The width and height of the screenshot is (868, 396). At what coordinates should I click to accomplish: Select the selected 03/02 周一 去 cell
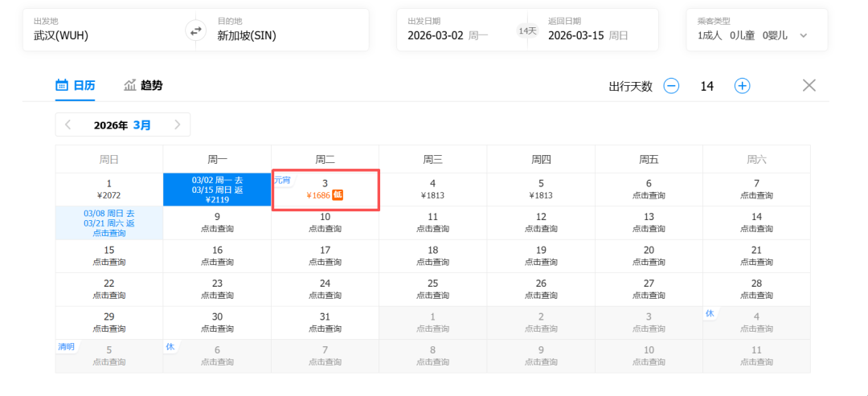pos(217,189)
